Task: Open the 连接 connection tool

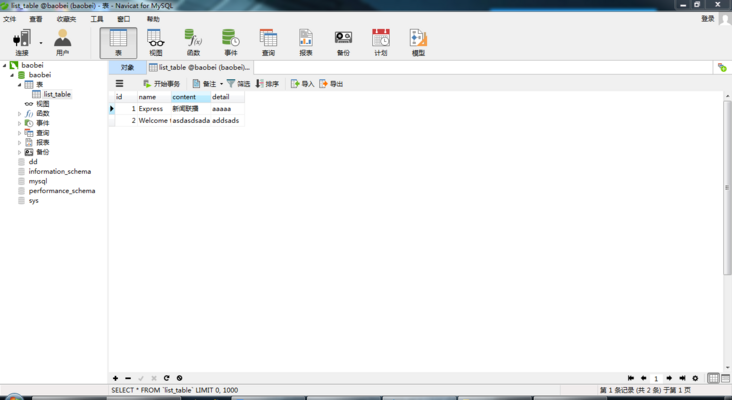Action: click(x=22, y=42)
